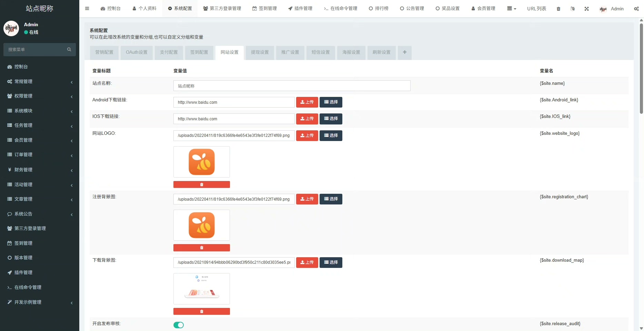Switch to the 提现设置 tab

pyautogui.click(x=260, y=52)
